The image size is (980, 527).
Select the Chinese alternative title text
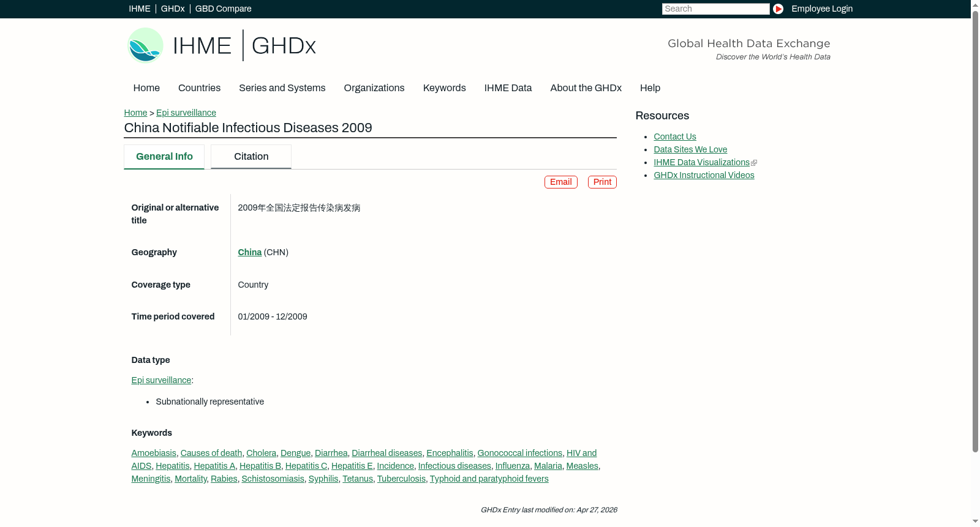(x=299, y=208)
